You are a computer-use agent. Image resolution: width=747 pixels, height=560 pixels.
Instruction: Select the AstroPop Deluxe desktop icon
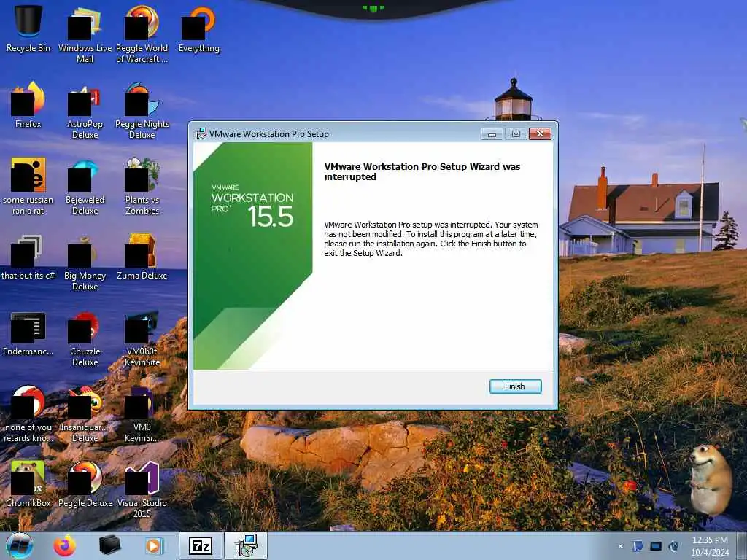coord(85,111)
